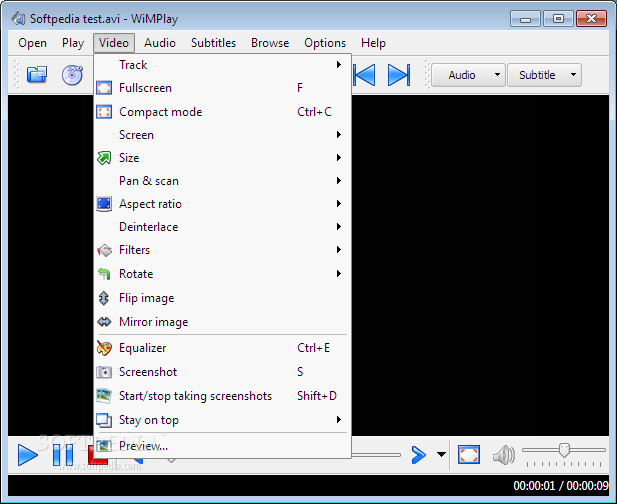Mute audio with the speaker icon
This screenshot has height=504, width=617.
(x=504, y=455)
